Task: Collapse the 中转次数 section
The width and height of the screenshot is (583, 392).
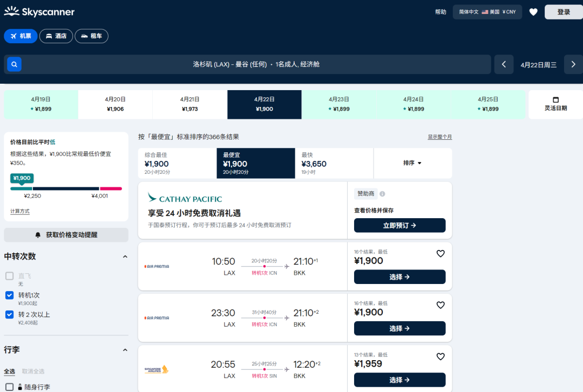Action: (125, 256)
